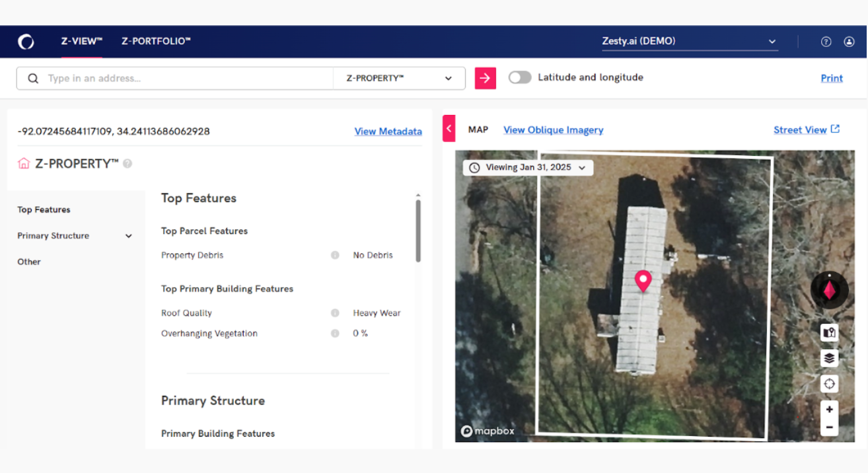
Task: Zoom out the map with minus button
Action: 830,428
